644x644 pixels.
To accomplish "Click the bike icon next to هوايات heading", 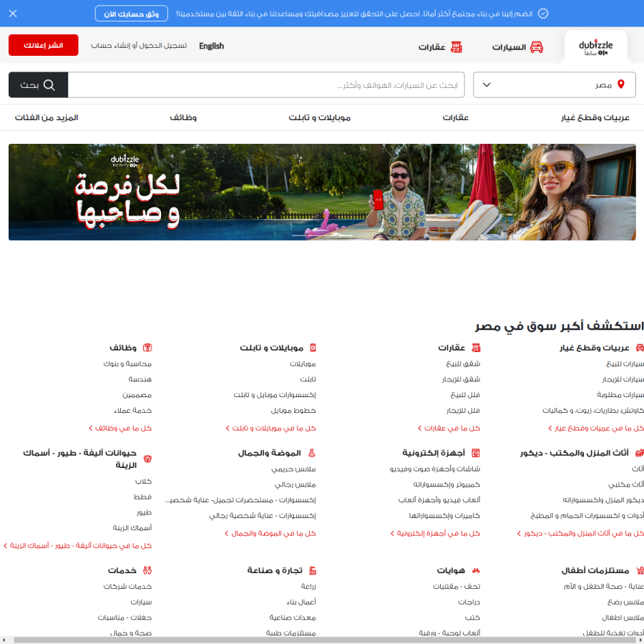I will click(476, 570).
